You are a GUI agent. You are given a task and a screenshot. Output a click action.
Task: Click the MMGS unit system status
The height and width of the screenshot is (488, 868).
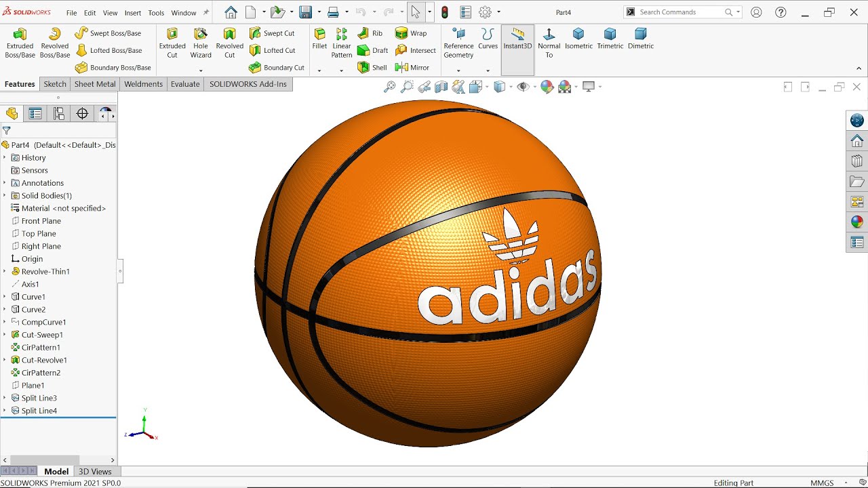pyautogui.click(x=822, y=483)
